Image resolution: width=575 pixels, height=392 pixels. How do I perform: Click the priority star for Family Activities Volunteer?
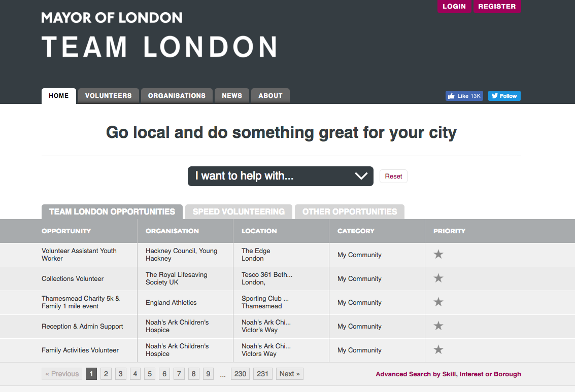(x=438, y=349)
